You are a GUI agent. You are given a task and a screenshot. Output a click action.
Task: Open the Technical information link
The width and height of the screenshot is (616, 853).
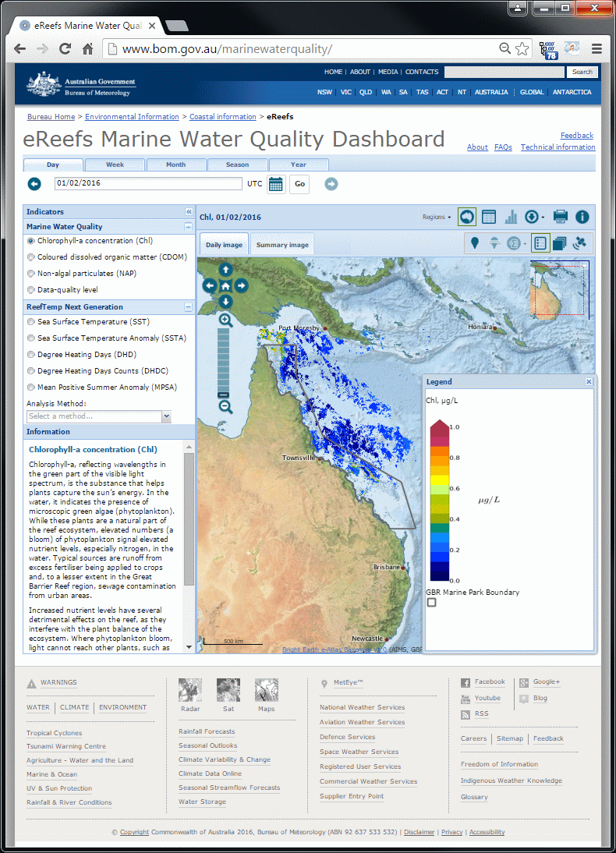click(558, 147)
